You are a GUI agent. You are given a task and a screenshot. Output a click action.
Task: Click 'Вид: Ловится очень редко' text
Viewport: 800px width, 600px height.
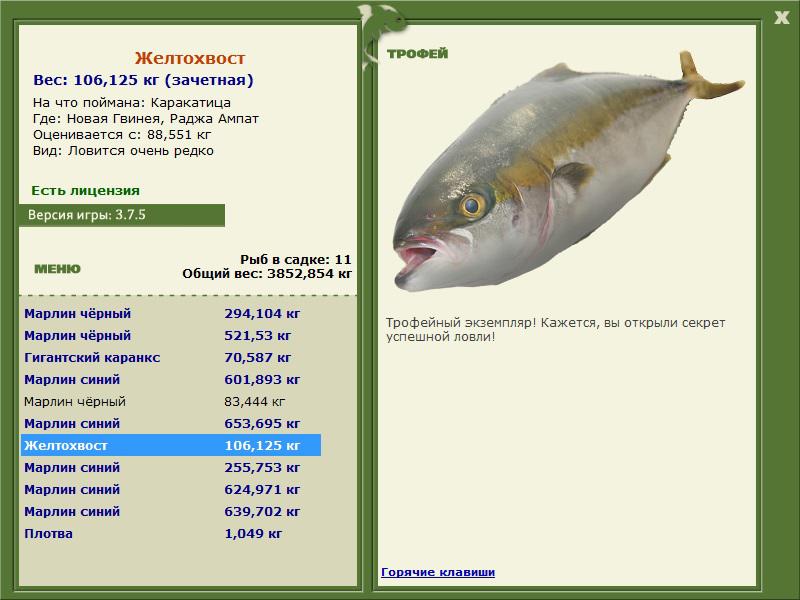tap(123, 151)
